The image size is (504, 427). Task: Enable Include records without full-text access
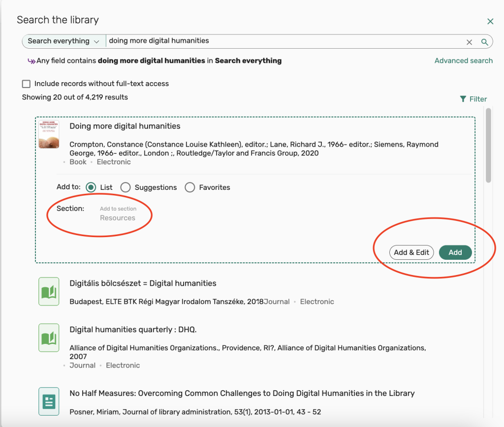pyautogui.click(x=27, y=84)
